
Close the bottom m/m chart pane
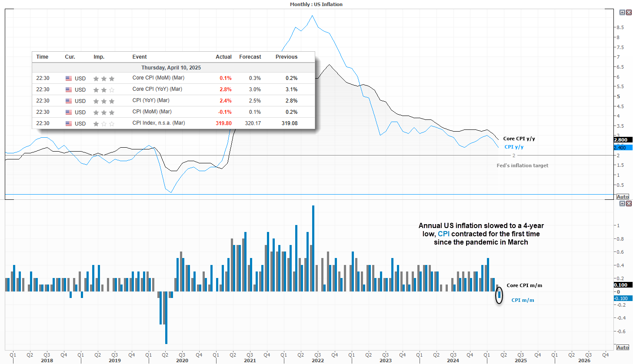(x=629, y=203)
